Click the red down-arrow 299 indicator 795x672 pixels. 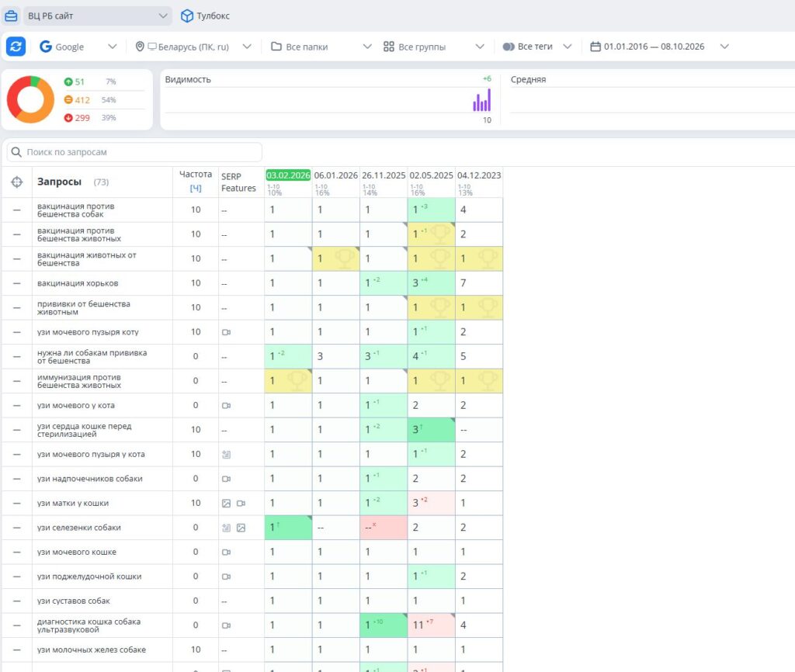pyautogui.click(x=77, y=118)
